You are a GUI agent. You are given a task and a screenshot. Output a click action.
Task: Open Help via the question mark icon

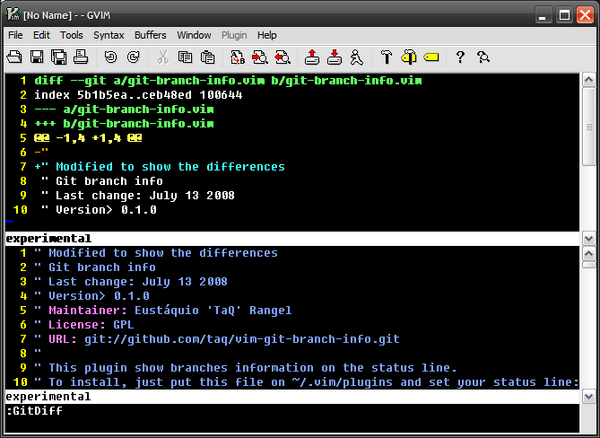tap(460, 57)
